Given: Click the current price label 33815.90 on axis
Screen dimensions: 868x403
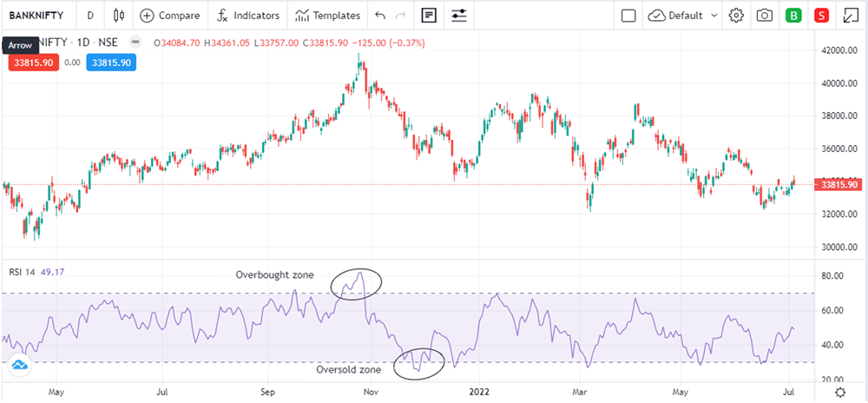Looking at the screenshot, I should pos(838,185).
